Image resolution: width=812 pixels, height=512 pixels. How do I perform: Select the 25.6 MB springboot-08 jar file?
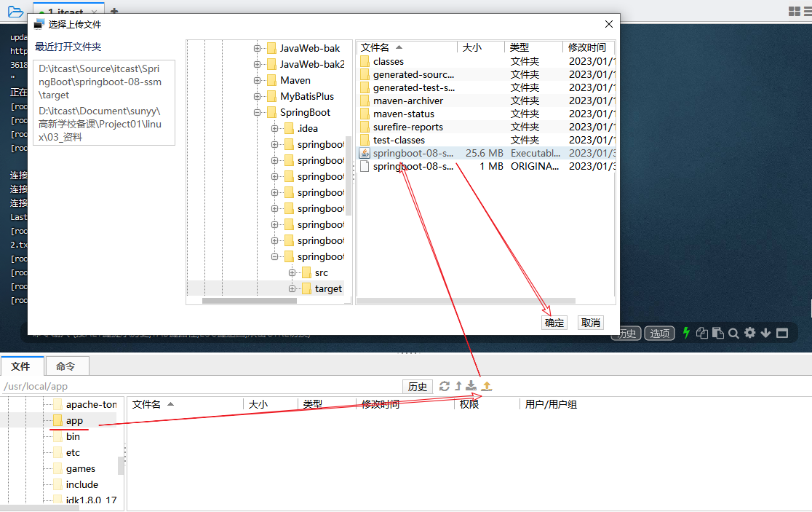tap(413, 153)
